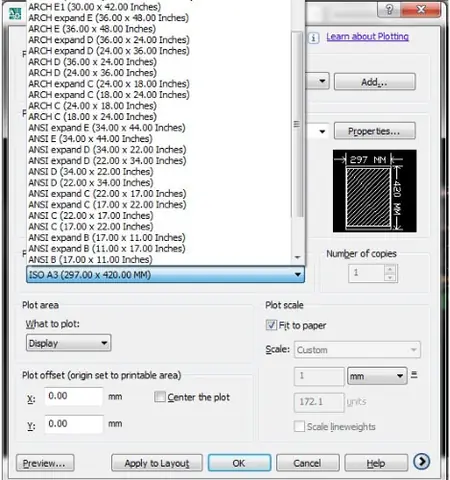Screen dimensions: 450x480
Task: Decrease number of copies with down arrow
Action: tap(390, 278)
